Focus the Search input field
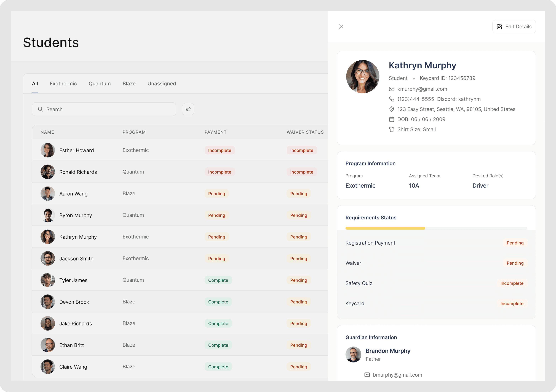Viewport: 556px width, 392px height. (x=109, y=109)
